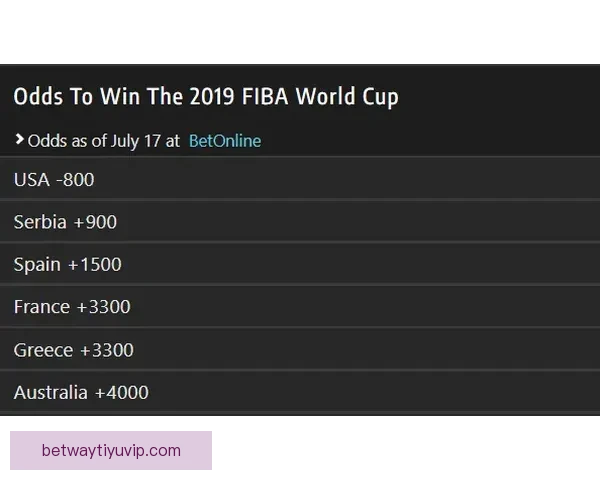This screenshot has height=480, width=600.
Task: Click the betwaytiyuvip.com banner
Action: 111,449
